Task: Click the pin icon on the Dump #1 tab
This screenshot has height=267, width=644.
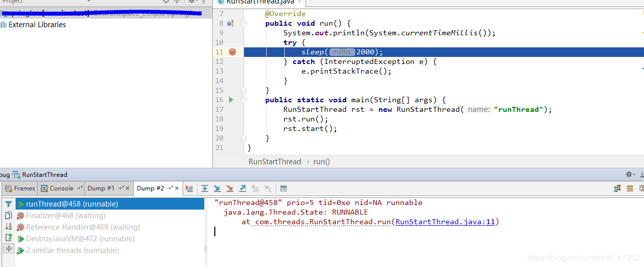Action: click(120, 188)
